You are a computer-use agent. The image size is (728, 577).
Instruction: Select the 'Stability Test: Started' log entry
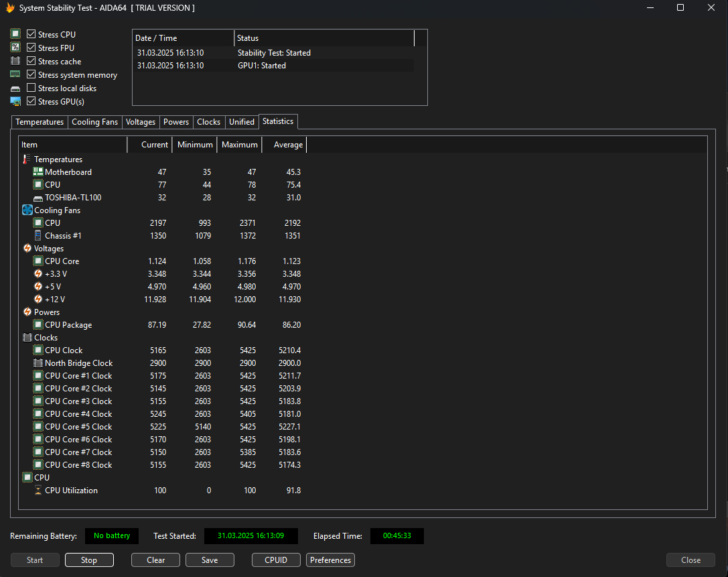click(x=274, y=53)
